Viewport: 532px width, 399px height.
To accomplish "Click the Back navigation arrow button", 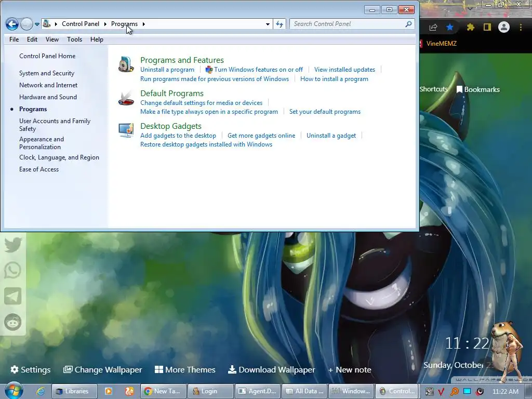I will coord(12,24).
